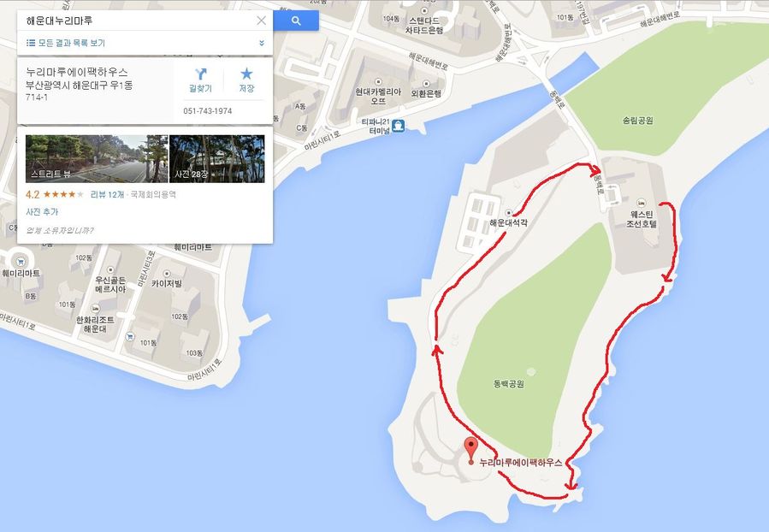This screenshot has width=769, height=532.
Task: Select the 티파니21 터미널 ferry icon
Action: pos(399,126)
